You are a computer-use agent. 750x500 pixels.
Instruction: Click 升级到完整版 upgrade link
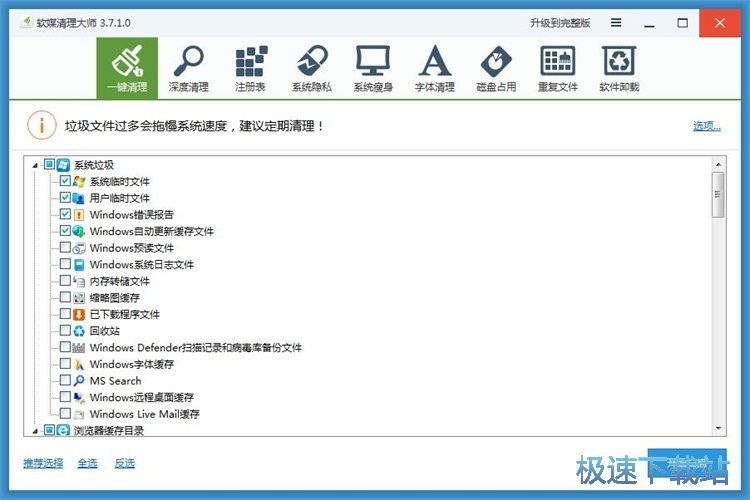560,23
